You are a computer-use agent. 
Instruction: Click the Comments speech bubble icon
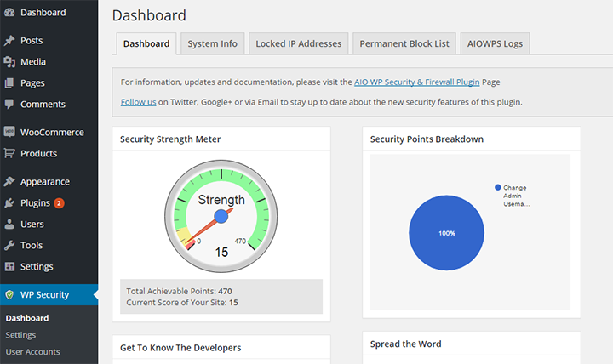9,104
